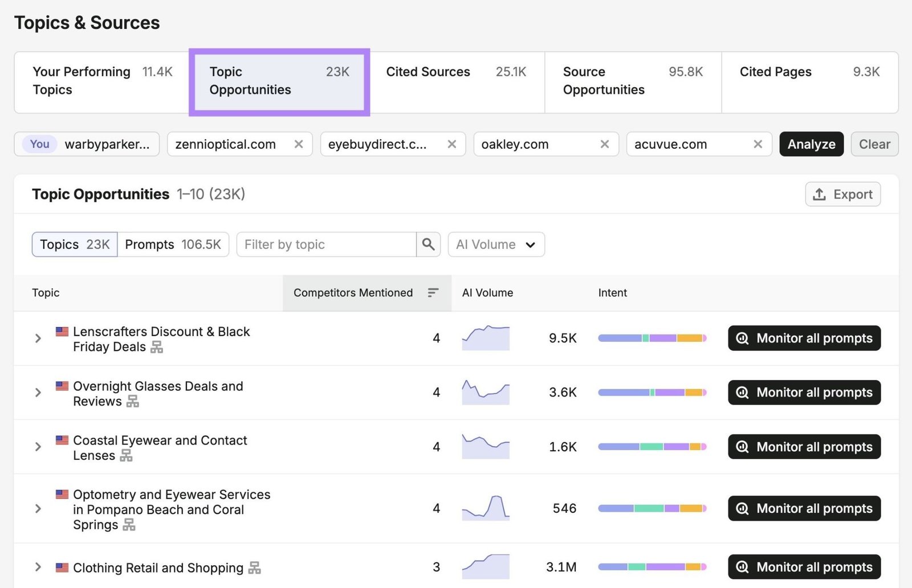This screenshot has height=588, width=912.
Task: Expand the Clothing Retail and Shopping row
Action: tap(38, 567)
